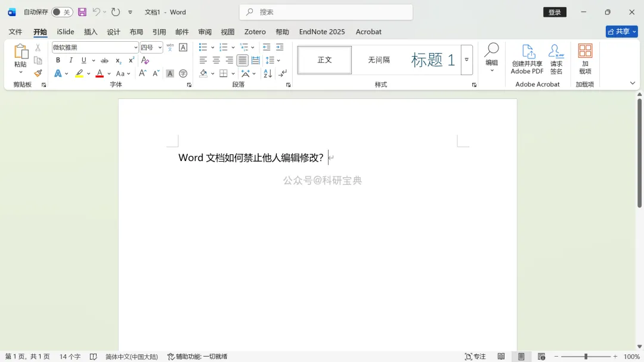Select the Format Painter brush
The width and height of the screenshot is (644, 362).
(x=38, y=73)
